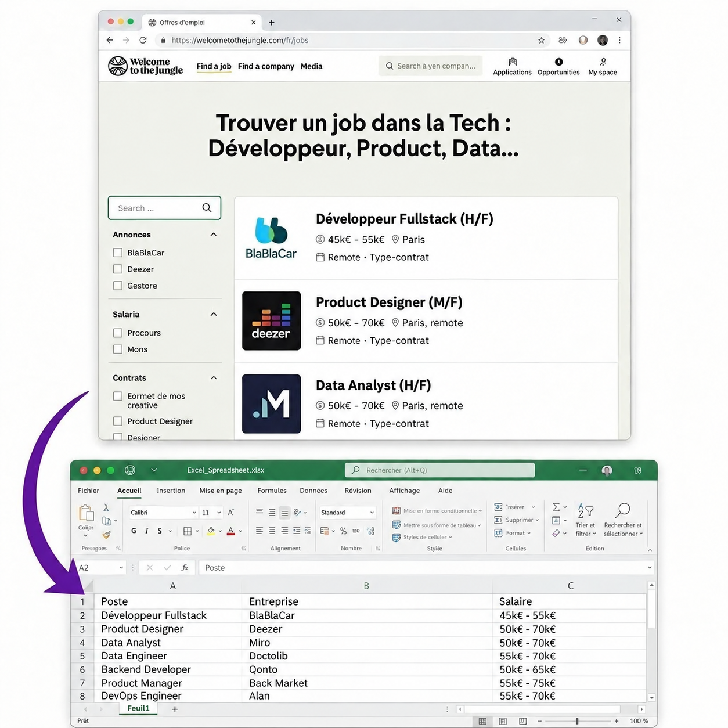Switch to the Insertion ribbon tab
The height and width of the screenshot is (728, 728).
point(171,491)
